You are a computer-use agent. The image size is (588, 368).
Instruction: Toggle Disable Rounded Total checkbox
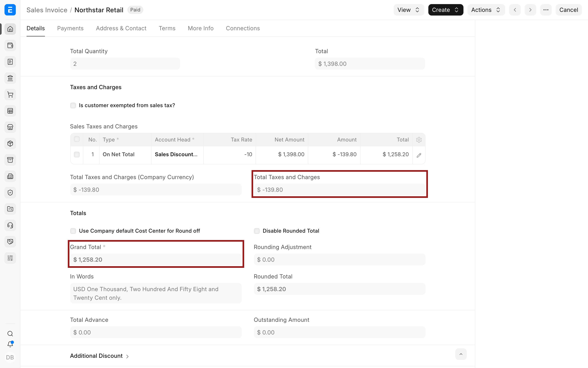click(x=257, y=231)
